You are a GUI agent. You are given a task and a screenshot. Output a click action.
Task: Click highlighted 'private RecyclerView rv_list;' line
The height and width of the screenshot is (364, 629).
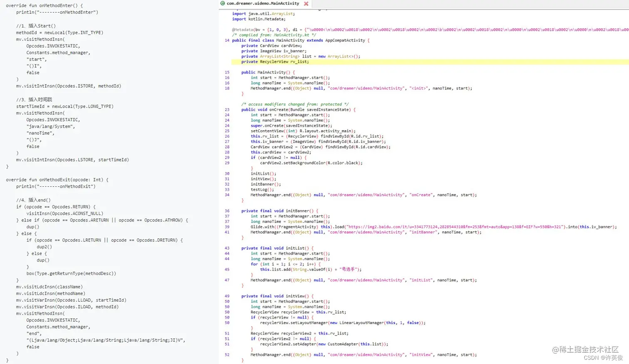pos(275,62)
